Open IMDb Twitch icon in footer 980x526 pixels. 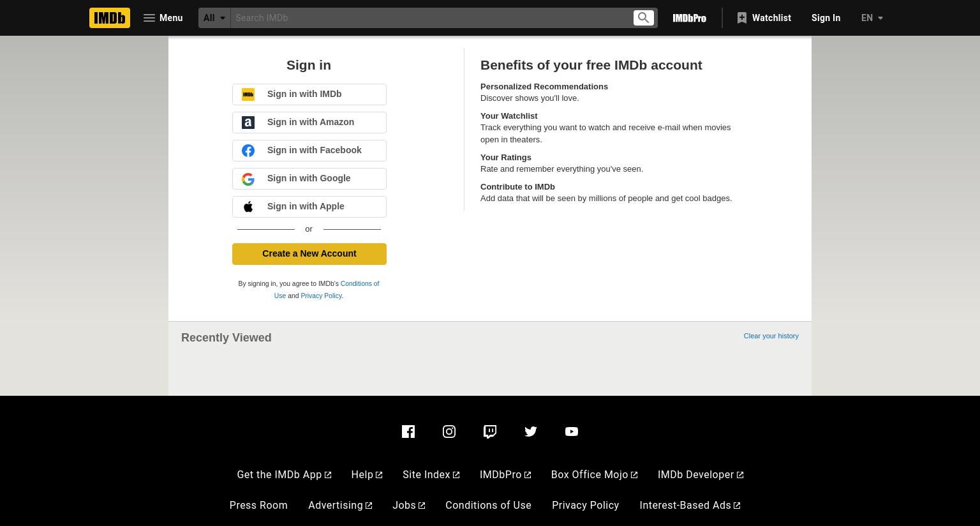[x=490, y=432]
